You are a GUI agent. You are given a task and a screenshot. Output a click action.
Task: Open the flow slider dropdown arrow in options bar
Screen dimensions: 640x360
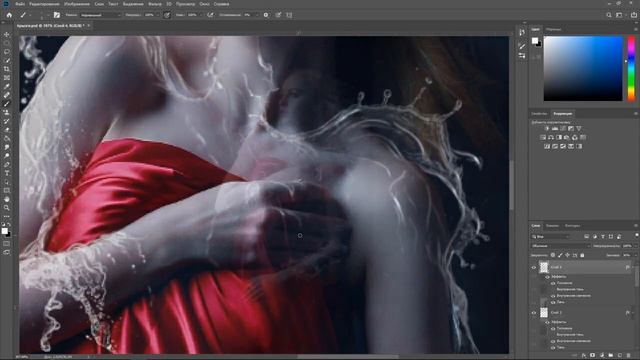click(x=201, y=15)
